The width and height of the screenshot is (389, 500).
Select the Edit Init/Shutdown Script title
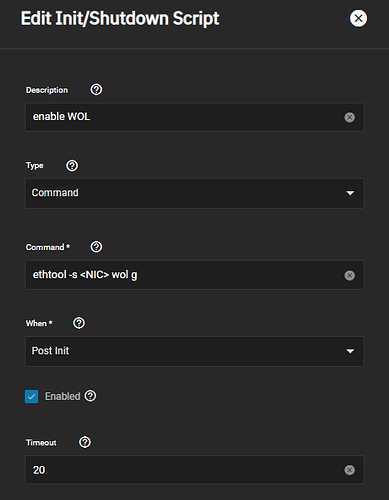tap(120, 19)
